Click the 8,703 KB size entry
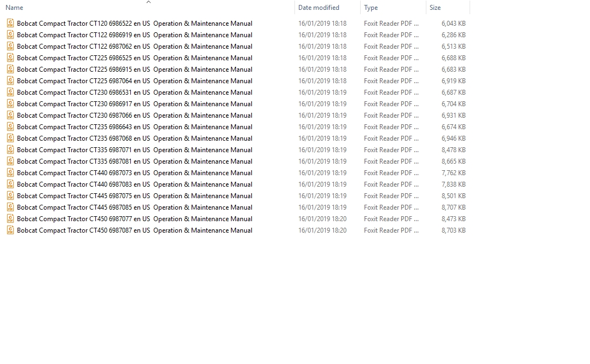This screenshot has height=364, width=590. [453, 230]
